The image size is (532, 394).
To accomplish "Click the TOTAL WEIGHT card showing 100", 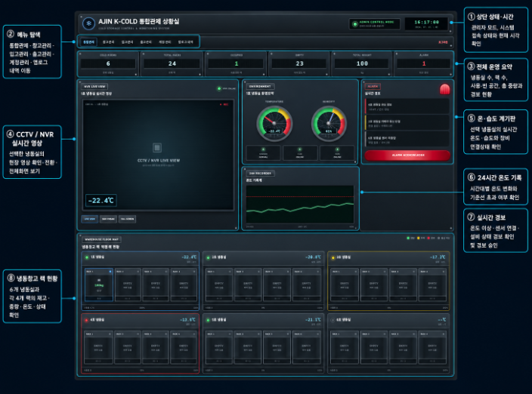I will [x=362, y=63].
